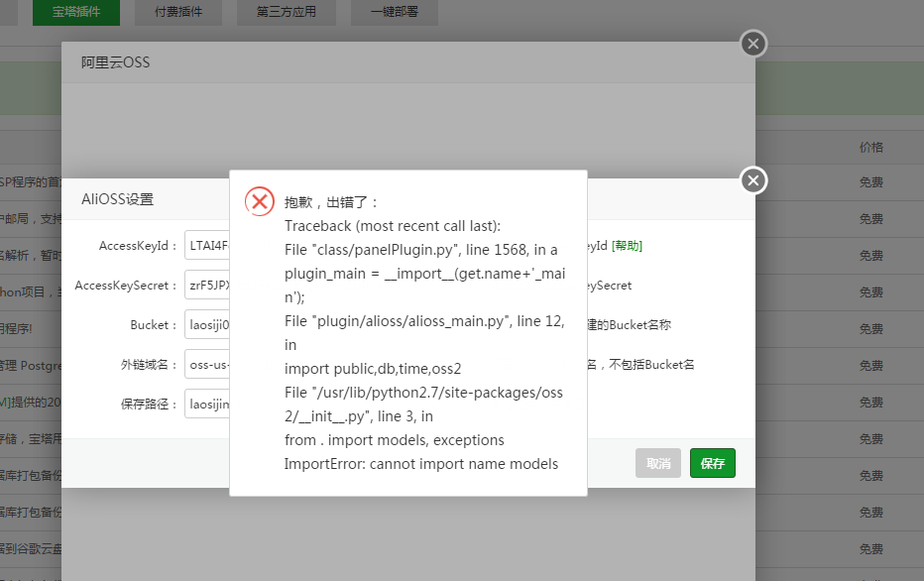Click the 外链域名 input field
Image resolution: width=924 pixels, height=581 pixels.
(x=207, y=364)
